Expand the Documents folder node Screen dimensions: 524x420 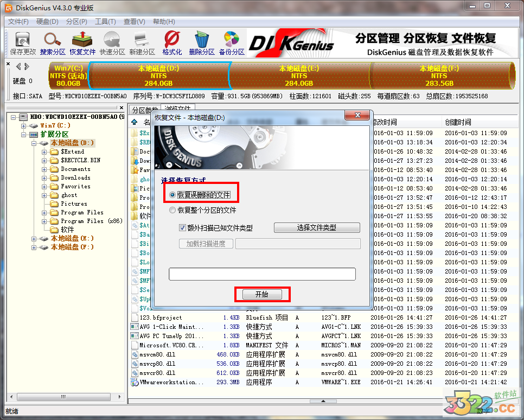[44, 169]
